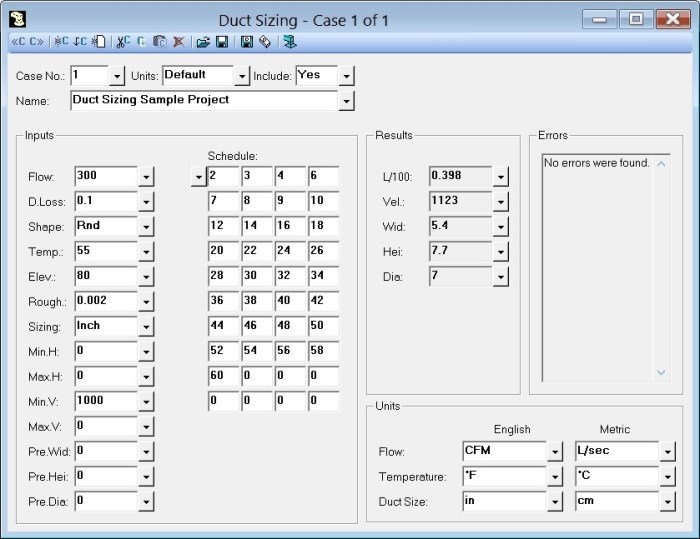Open the Include Yes dropdown
Viewport: 700px width, 539px height.
click(x=346, y=76)
